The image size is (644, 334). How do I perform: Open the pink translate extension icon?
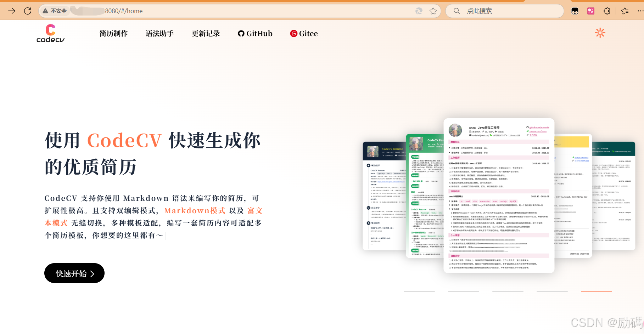click(591, 11)
